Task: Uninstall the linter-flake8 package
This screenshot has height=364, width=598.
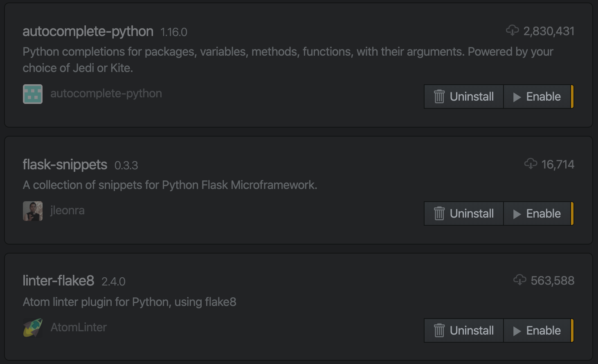Action: point(464,330)
